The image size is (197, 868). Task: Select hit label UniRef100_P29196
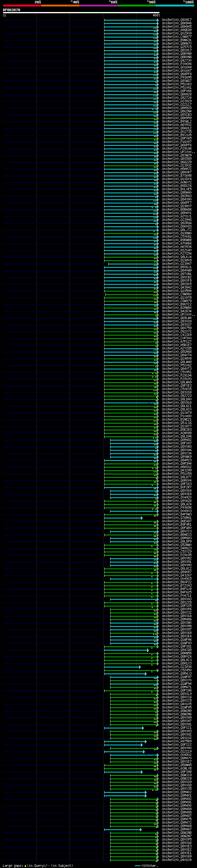[x=176, y=149]
